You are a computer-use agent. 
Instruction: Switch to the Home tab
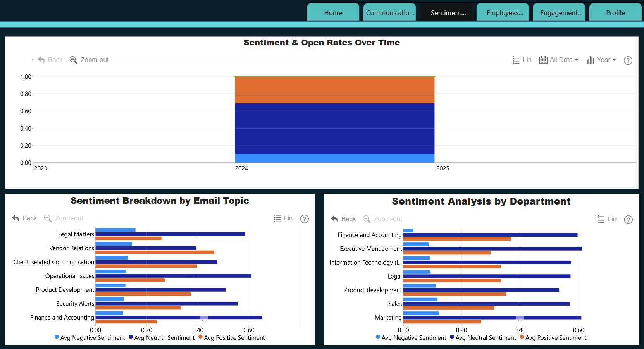[333, 12]
